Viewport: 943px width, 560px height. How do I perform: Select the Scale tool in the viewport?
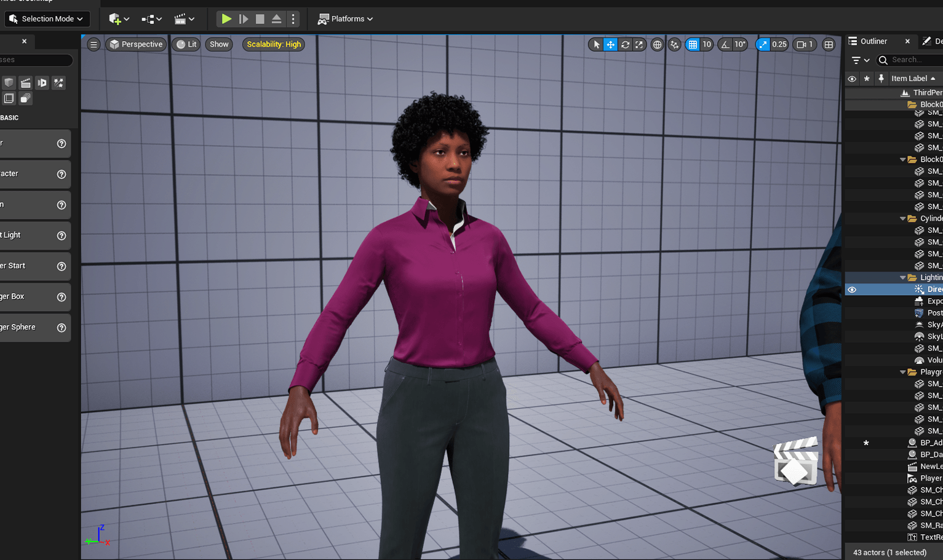[639, 44]
